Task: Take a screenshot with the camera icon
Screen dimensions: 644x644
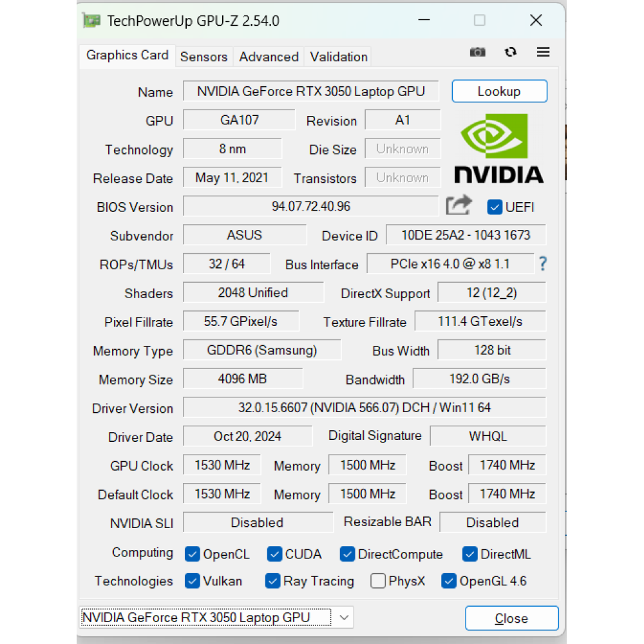Action: pyautogui.click(x=477, y=52)
